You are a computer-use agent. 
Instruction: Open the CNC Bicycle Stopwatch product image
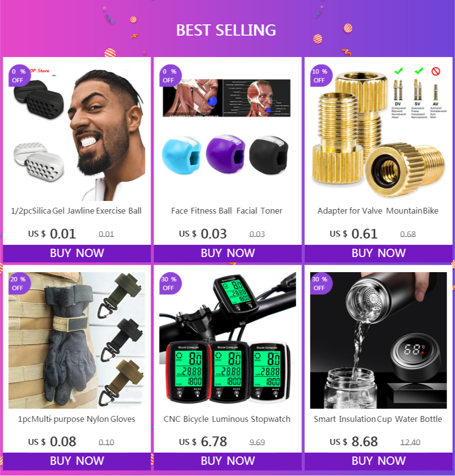(227, 340)
